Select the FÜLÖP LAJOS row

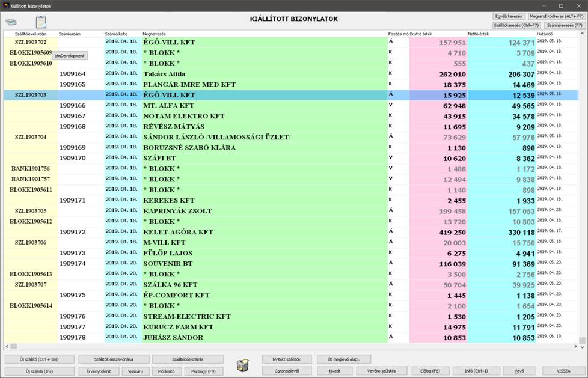[x=291, y=253]
